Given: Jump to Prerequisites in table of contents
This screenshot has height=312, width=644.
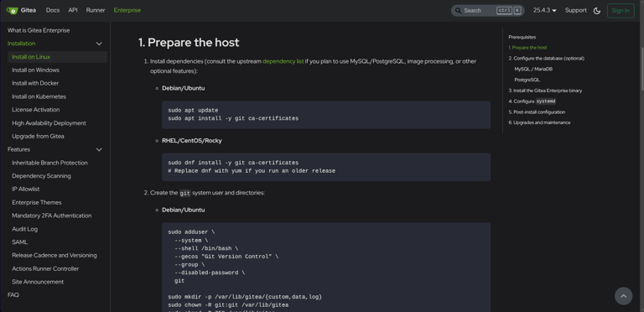Looking at the screenshot, I should click(522, 37).
